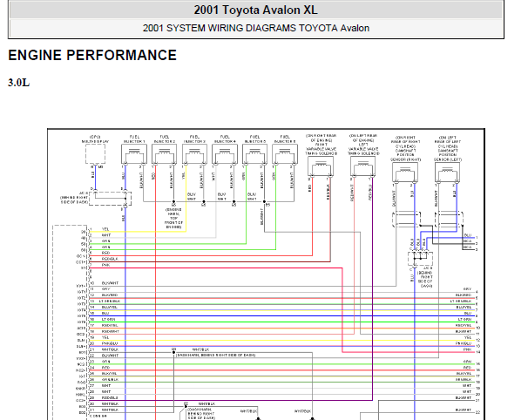The width and height of the screenshot is (528, 420).
Task: Select pin 11 GRY wire label
Action: (x=105, y=289)
